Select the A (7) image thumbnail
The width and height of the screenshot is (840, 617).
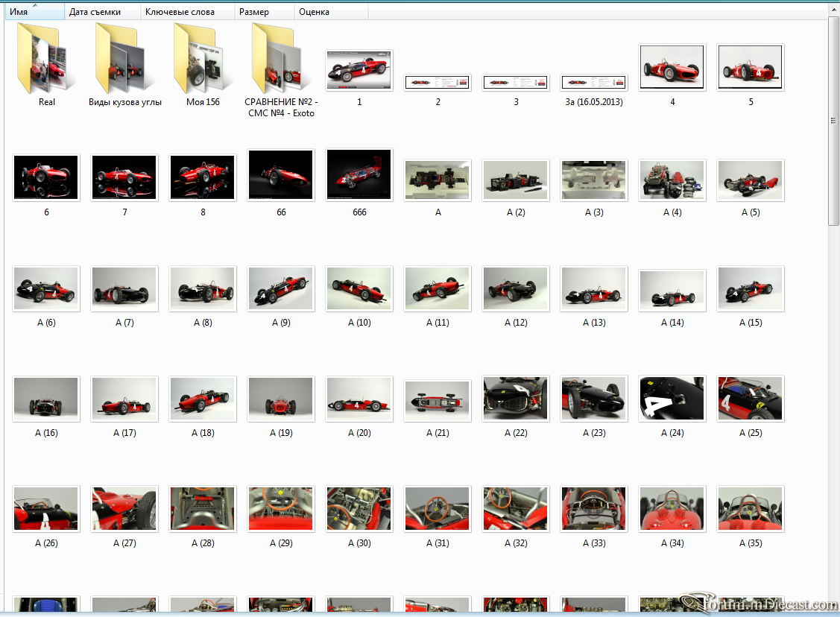pyautogui.click(x=124, y=288)
